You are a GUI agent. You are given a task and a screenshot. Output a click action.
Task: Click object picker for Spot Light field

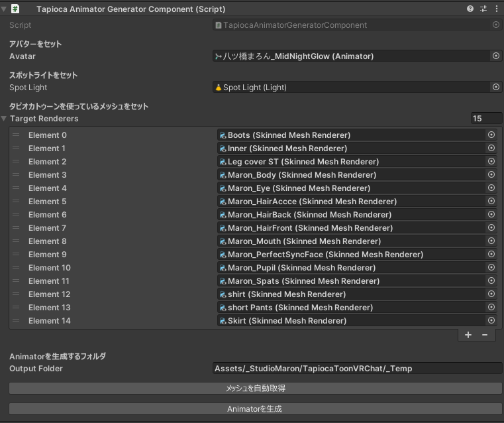[496, 88]
